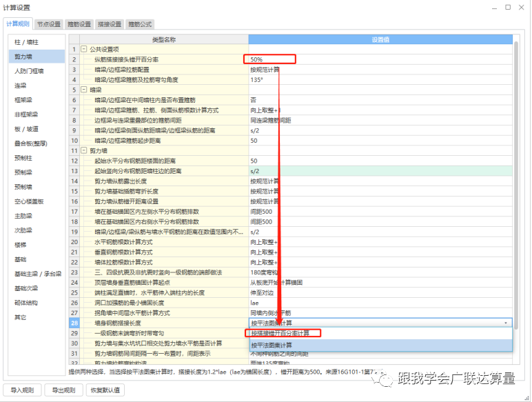This screenshot has height=402, width=532.
Task: Select 预制柱 in the component list
Action: pos(37,158)
